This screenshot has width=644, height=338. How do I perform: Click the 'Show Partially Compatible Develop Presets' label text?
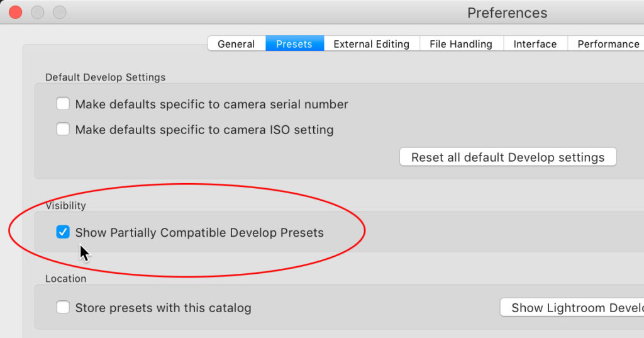click(199, 232)
